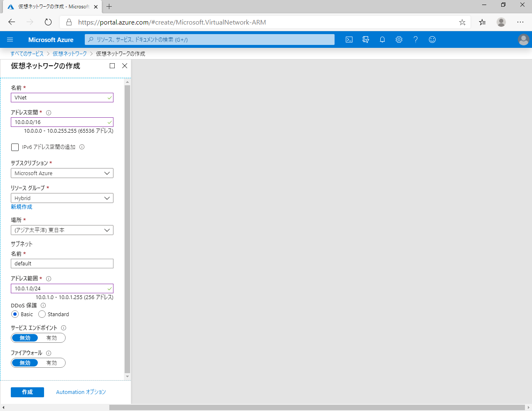Go back in the browser
Viewport: 532px width, 411px height.
(x=12, y=22)
